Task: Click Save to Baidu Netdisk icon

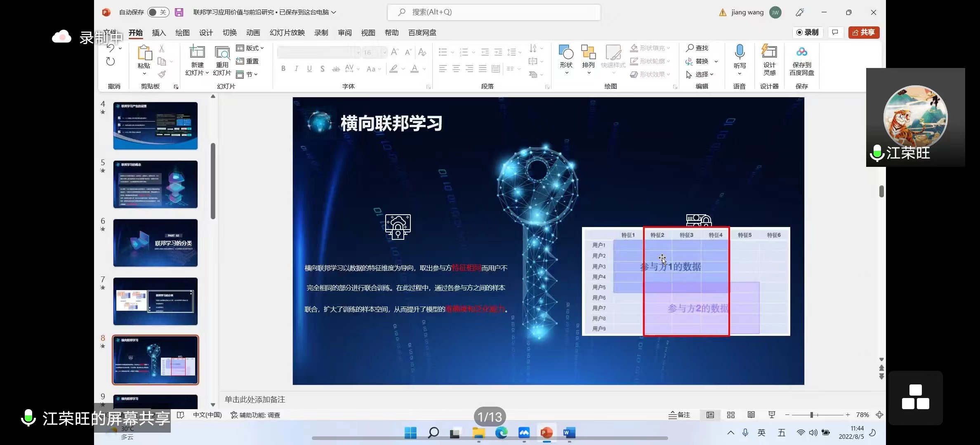Action: click(801, 52)
